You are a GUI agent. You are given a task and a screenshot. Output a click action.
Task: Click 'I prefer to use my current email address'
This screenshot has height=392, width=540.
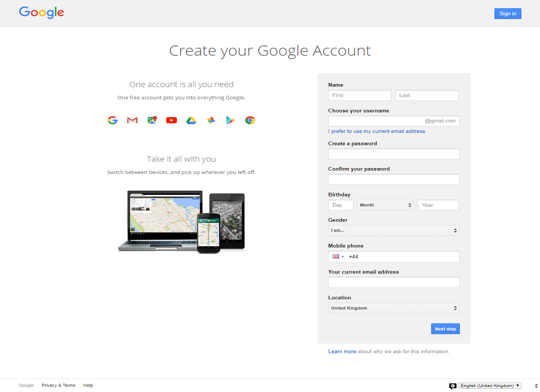376,131
